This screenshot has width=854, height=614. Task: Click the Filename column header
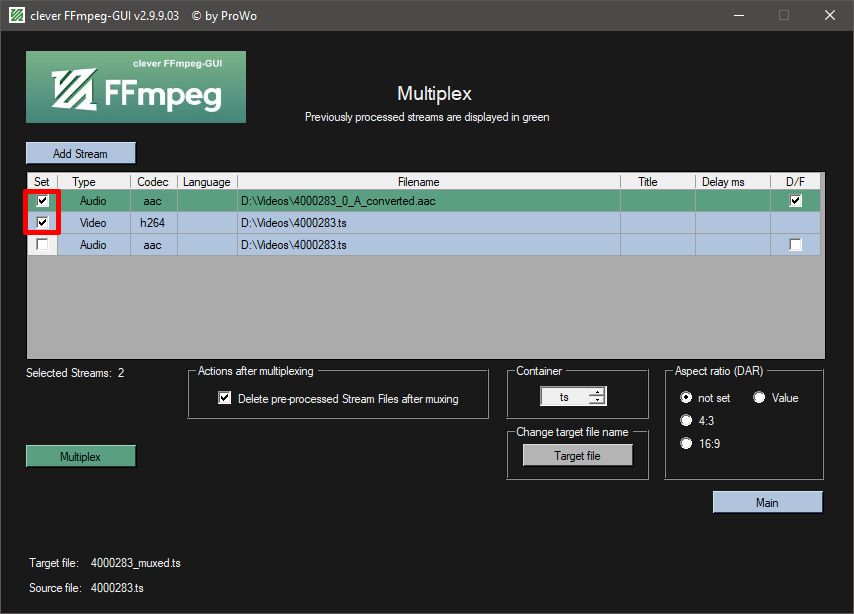429,181
